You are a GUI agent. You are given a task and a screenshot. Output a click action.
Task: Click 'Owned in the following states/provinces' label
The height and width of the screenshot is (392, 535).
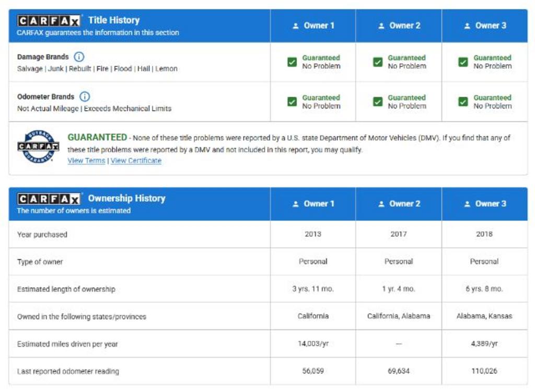pyautogui.click(x=82, y=317)
